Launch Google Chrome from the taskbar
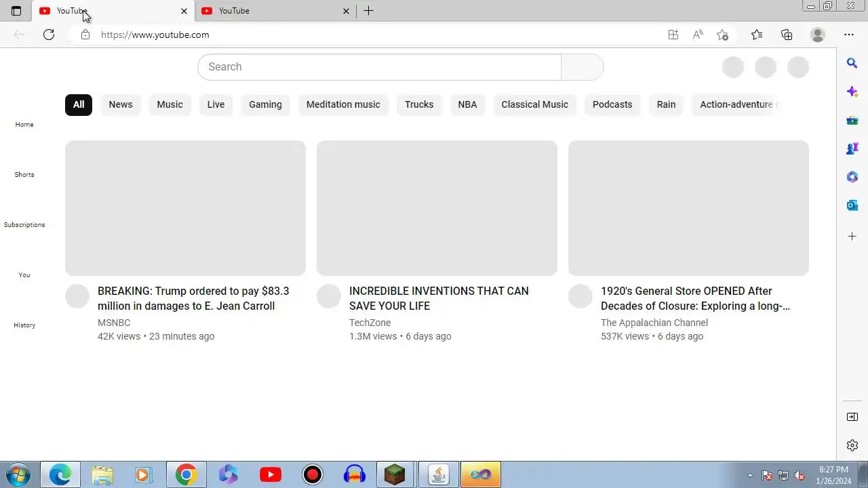 [x=186, y=474]
